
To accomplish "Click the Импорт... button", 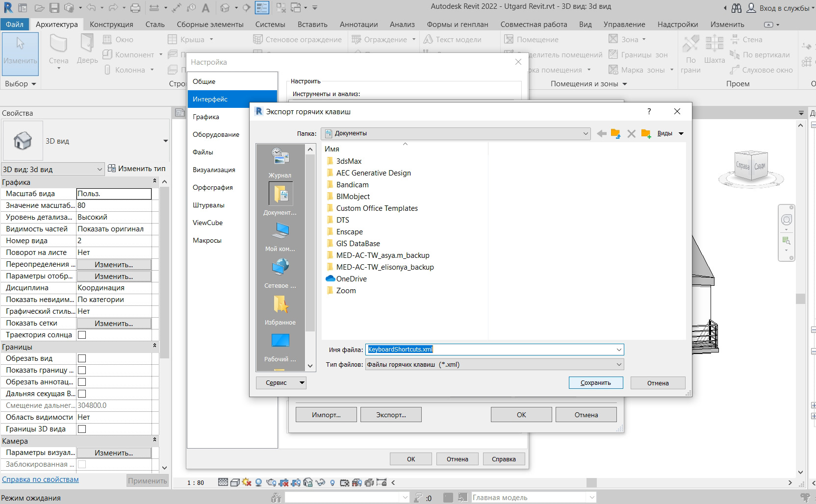I will [x=326, y=415].
